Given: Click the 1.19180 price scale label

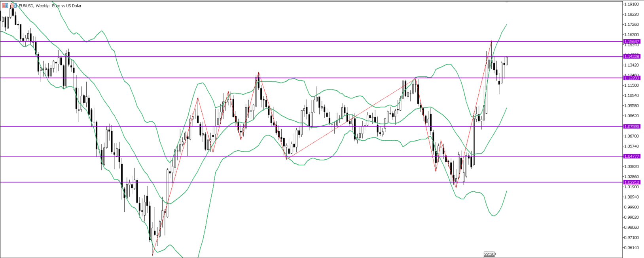Looking at the screenshot, I should (631, 4).
